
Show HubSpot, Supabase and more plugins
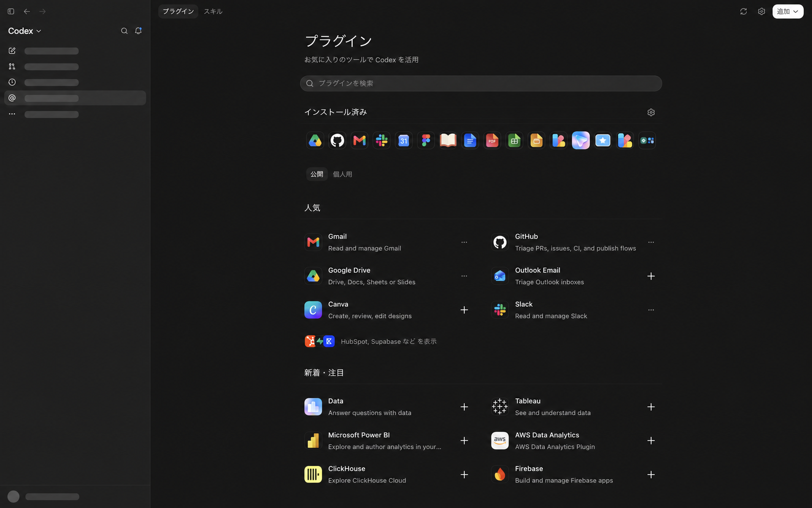tap(371, 342)
